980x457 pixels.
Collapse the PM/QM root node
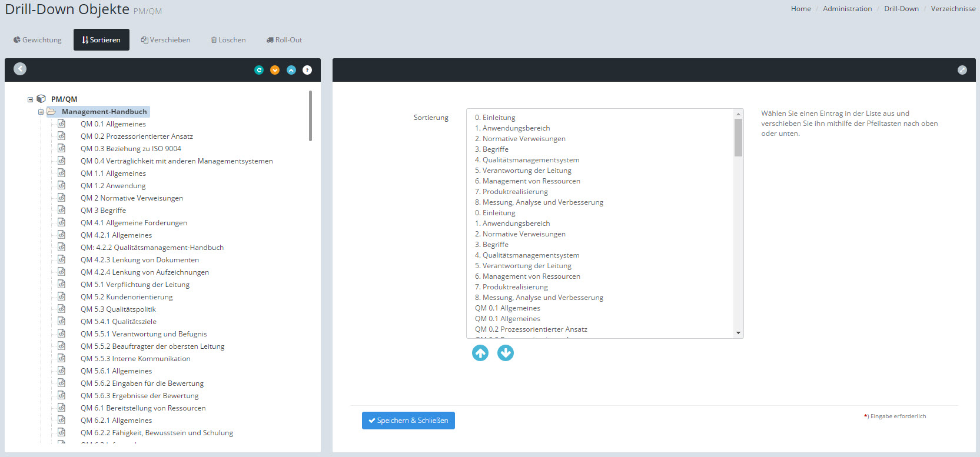coord(31,99)
